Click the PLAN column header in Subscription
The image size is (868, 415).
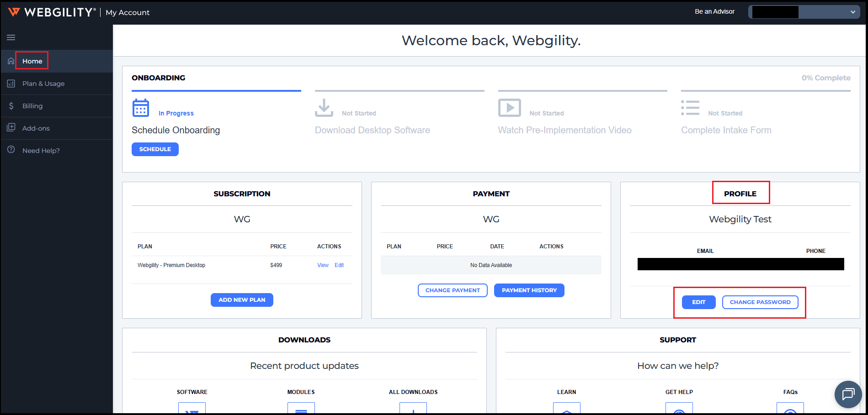(145, 247)
